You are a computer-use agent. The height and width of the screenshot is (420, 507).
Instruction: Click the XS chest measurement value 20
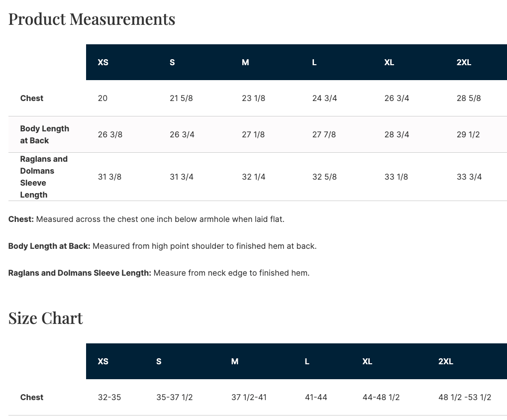tap(102, 98)
